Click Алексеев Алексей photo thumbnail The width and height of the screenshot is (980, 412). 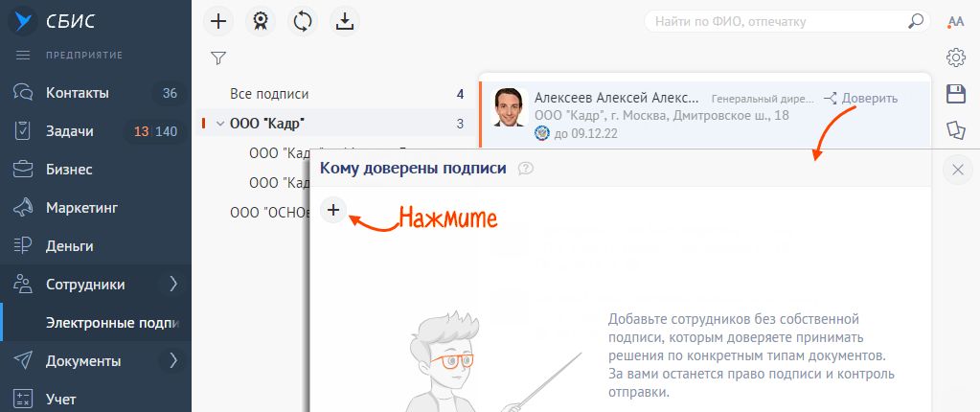(x=509, y=107)
